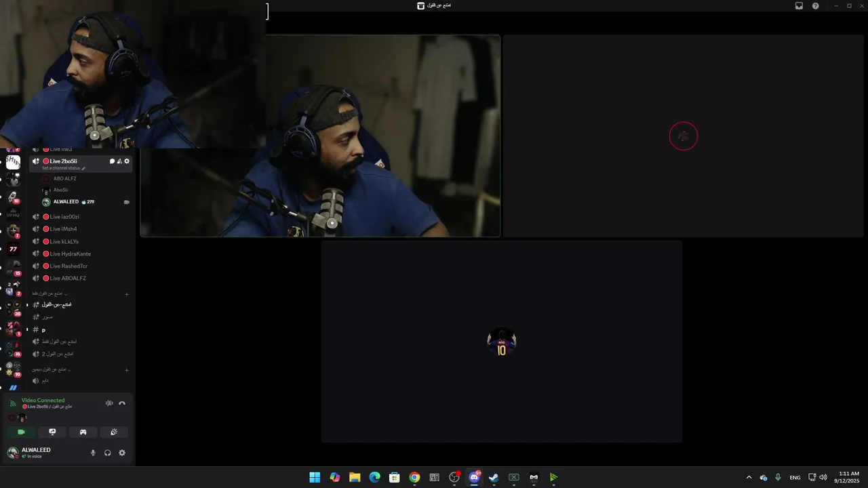Disconnect from the voice call
This screenshot has height=488, width=868.
pos(122,403)
